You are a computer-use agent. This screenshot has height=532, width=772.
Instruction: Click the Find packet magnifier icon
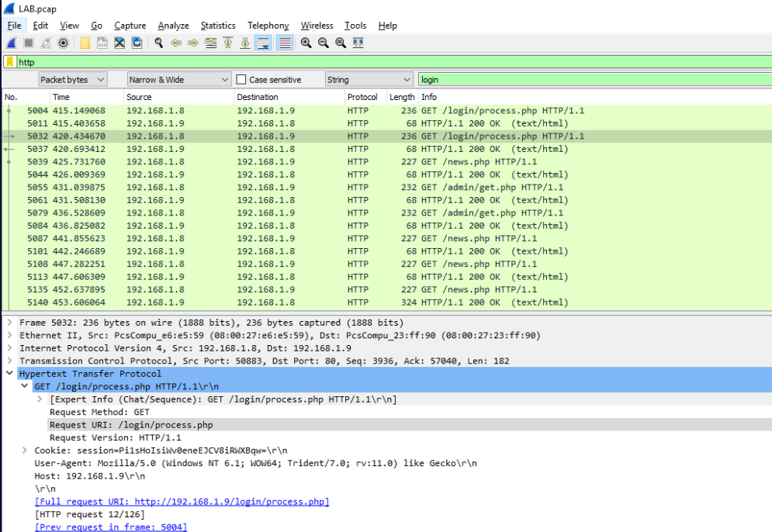[x=158, y=43]
